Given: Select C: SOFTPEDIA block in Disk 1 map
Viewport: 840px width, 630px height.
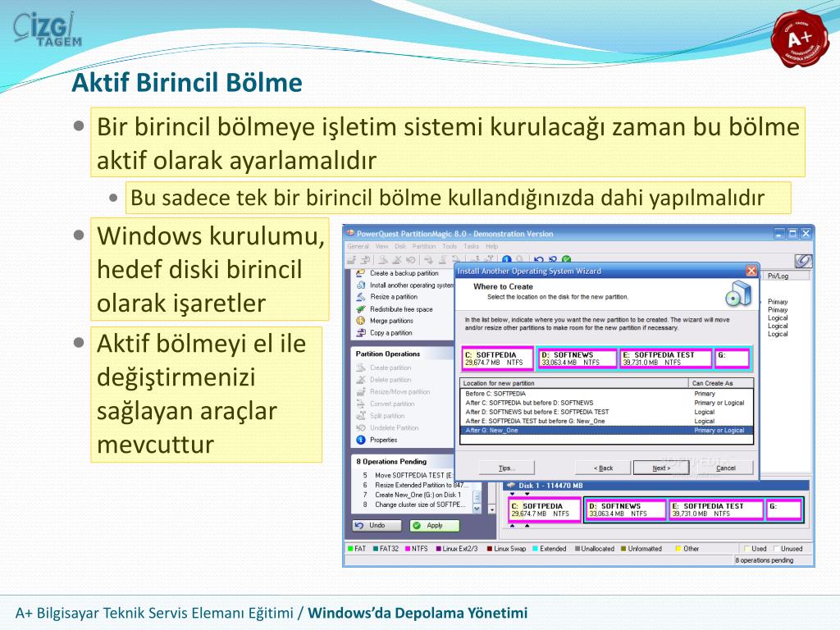Looking at the screenshot, I should [545, 509].
